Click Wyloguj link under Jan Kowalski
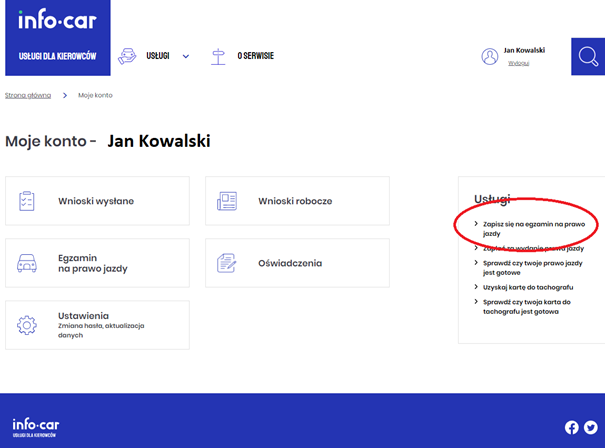The height and width of the screenshot is (448, 605). pos(518,63)
